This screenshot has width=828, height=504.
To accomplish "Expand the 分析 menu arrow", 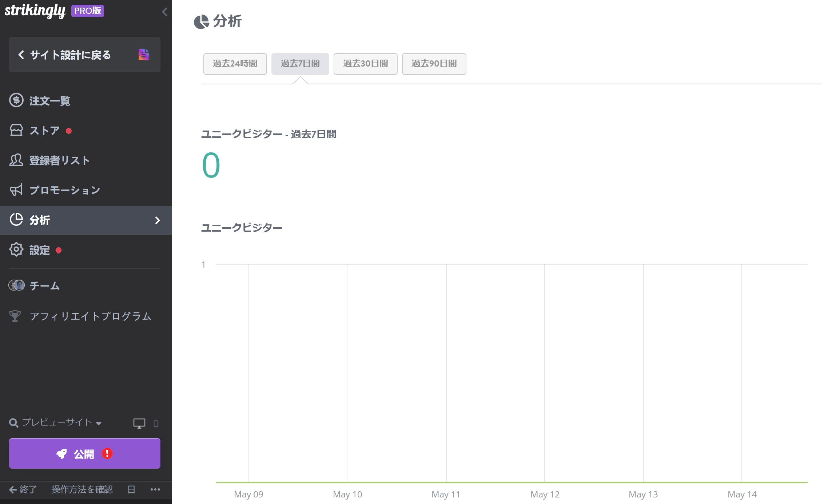I will pyautogui.click(x=158, y=220).
